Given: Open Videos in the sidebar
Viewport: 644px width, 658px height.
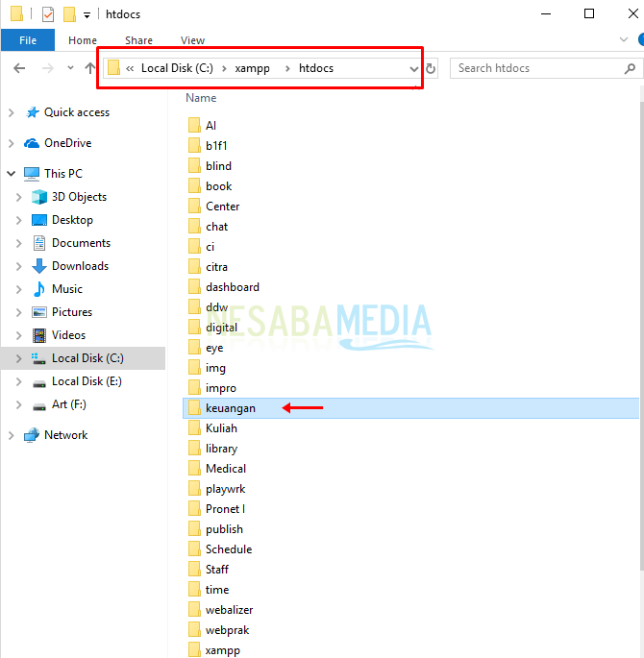Looking at the screenshot, I should pyautogui.click(x=68, y=335).
